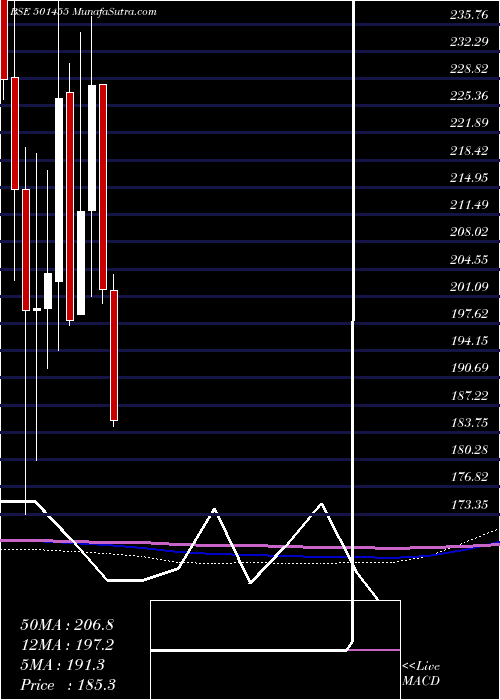Click the 180.28 price axis label
This screenshot has height=700, width=500.
(469, 450)
